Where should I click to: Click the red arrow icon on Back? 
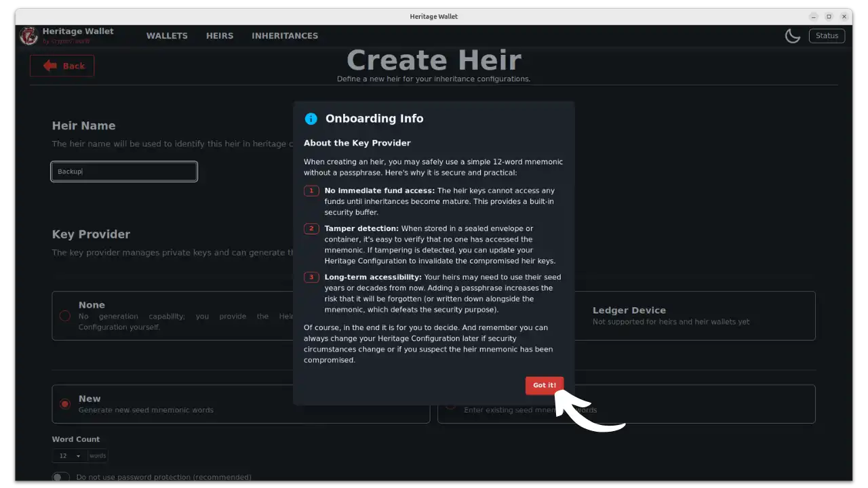click(x=50, y=66)
